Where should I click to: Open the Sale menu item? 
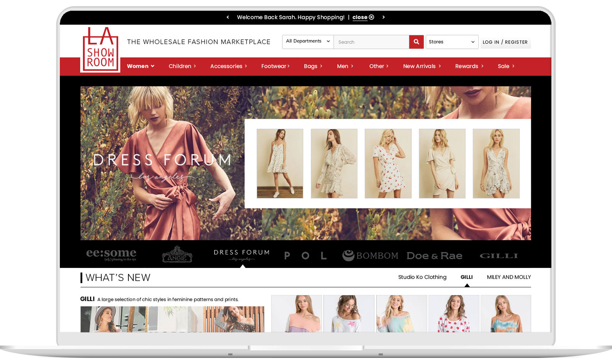(506, 66)
